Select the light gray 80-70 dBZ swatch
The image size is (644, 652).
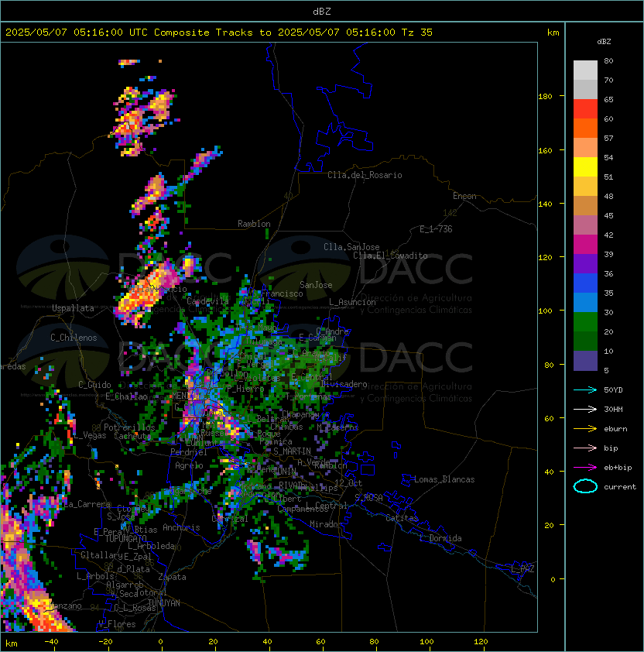click(x=585, y=70)
